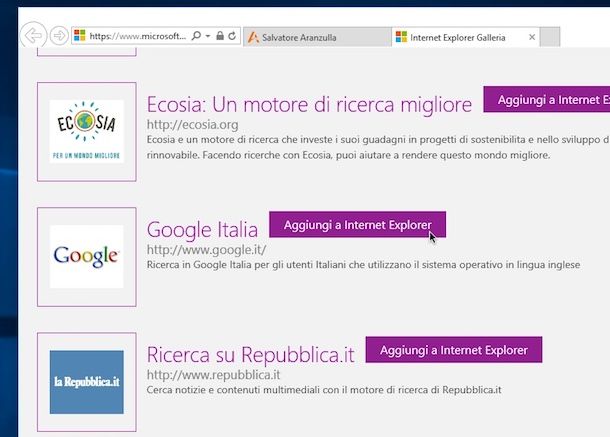Click the http://www.google.it/ URL text

point(207,250)
